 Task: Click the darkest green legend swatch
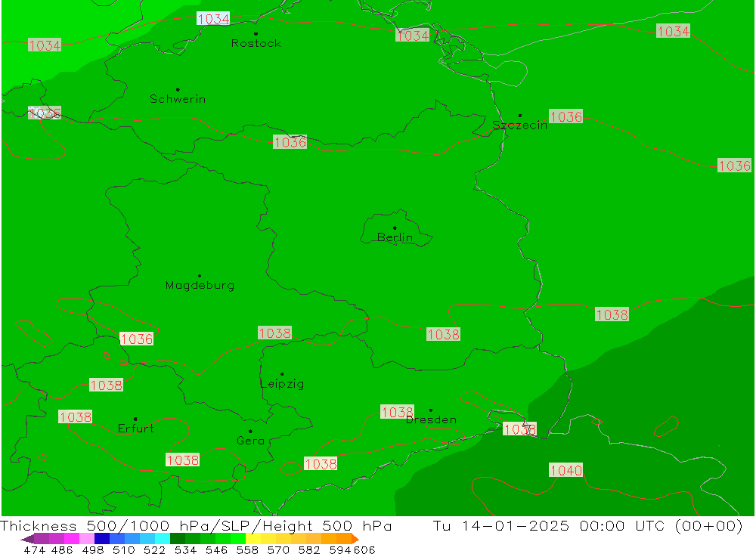(178, 539)
